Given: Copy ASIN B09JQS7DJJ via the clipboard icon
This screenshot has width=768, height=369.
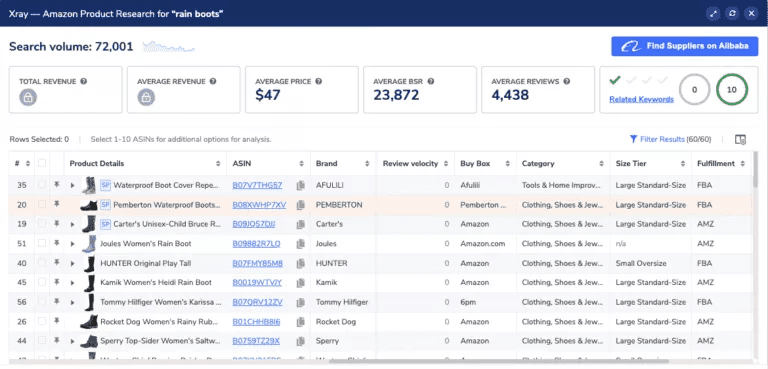Looking at the screenshot, I should (x=301, y=224).
